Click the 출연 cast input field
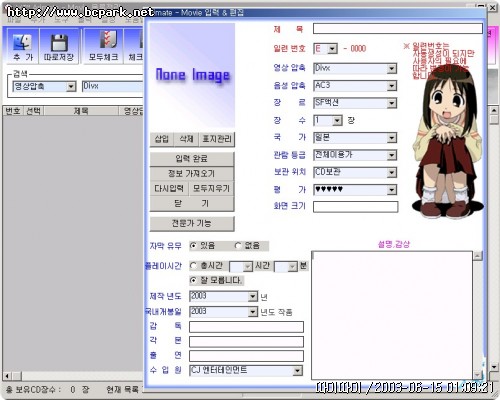 click(246, 356)
